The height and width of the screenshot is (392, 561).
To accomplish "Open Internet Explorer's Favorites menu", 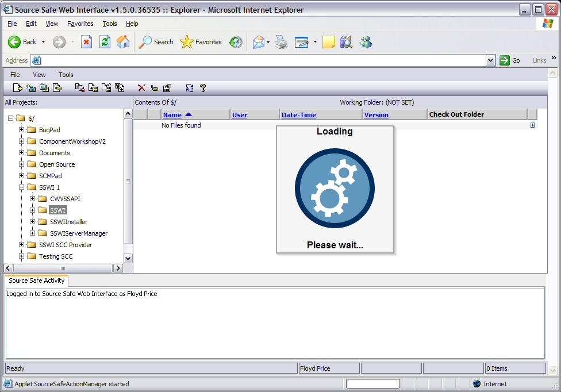I will click(80, 24).
